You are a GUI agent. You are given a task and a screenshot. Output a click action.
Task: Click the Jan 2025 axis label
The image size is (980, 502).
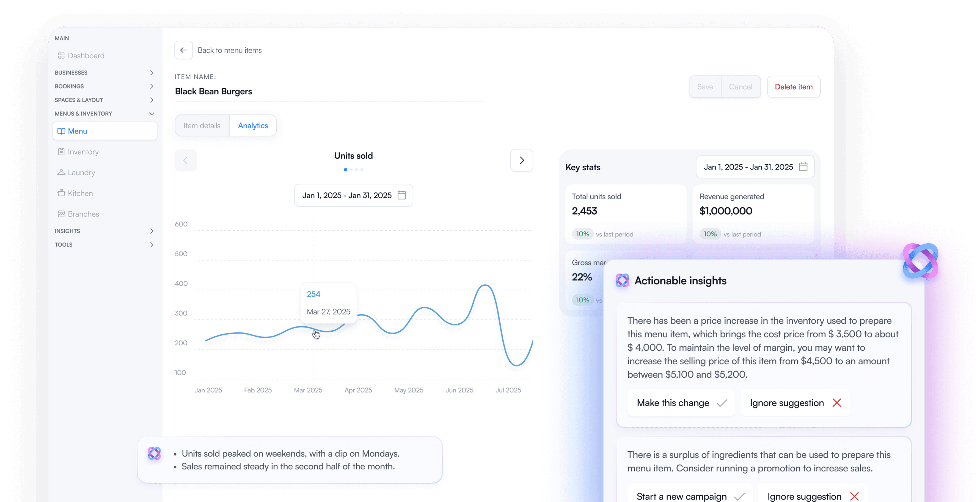coord(208,390)
